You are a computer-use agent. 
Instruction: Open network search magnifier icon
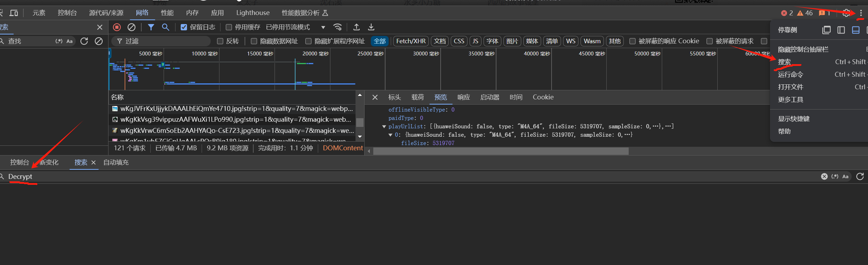click(165, 27)
